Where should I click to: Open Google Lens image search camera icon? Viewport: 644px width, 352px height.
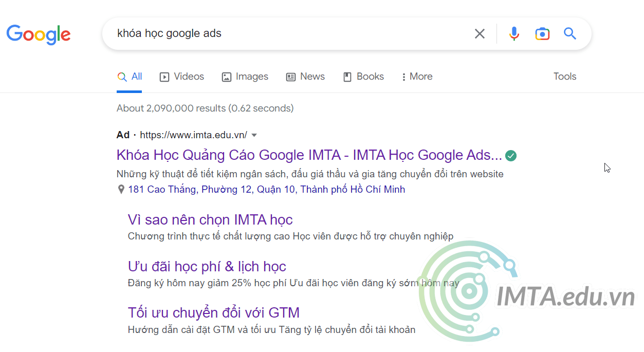542,33
